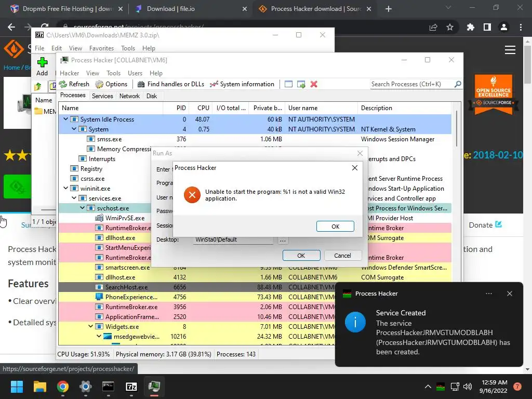The height and width of the screenshot is (399, 532).
Task: Click the volume icon in tray
Action: (x=468, y=387)
